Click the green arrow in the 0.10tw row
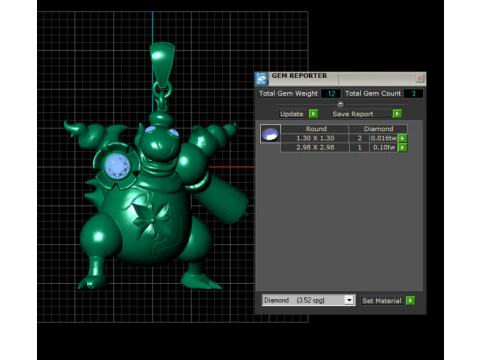The height and width of the screenshot is (360, 480). (x=403, y=147)
